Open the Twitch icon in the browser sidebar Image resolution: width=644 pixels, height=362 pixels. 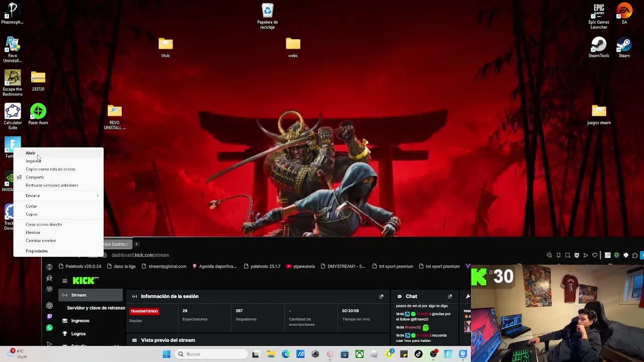click(49, 317)
